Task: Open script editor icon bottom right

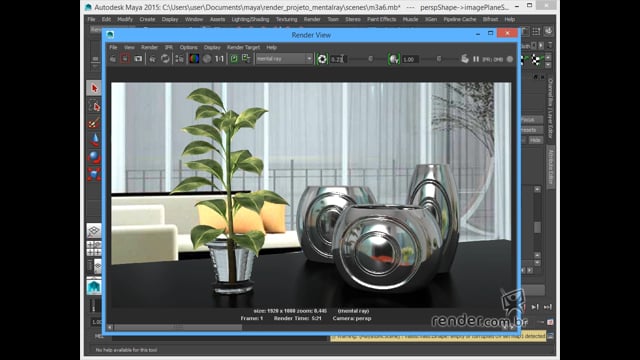Action: (551, 336)
